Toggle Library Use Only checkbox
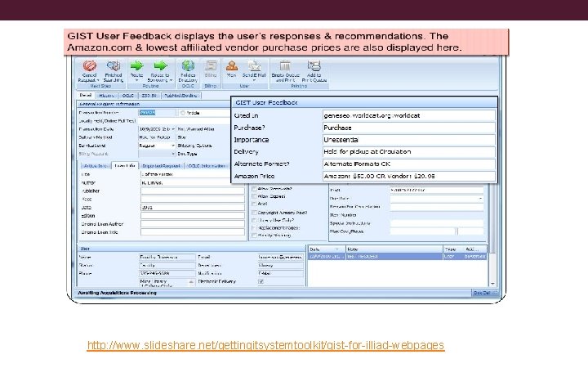Image resolution: width=588 pixels, height=368 pixels. coord(254,221)
